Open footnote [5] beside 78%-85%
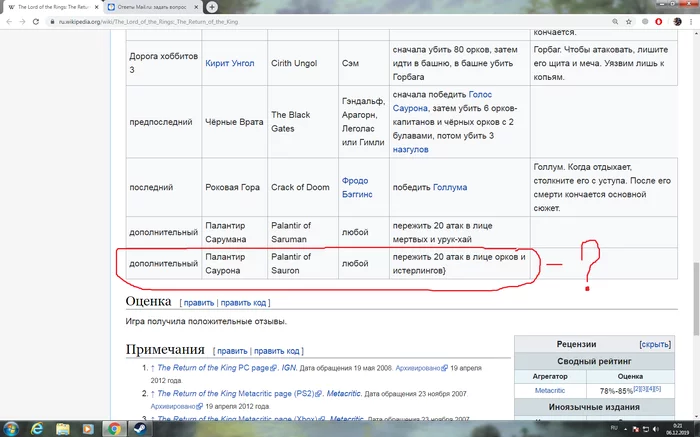This screenshot has width=700, height=437. tap(658, 388)
